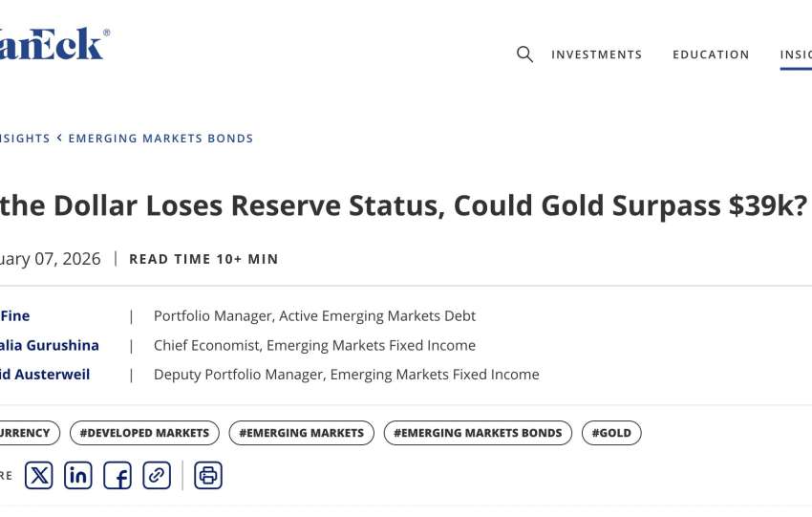Open the Education menu
The height and width of the screenshot is (517, 812).
coord(711,55)
